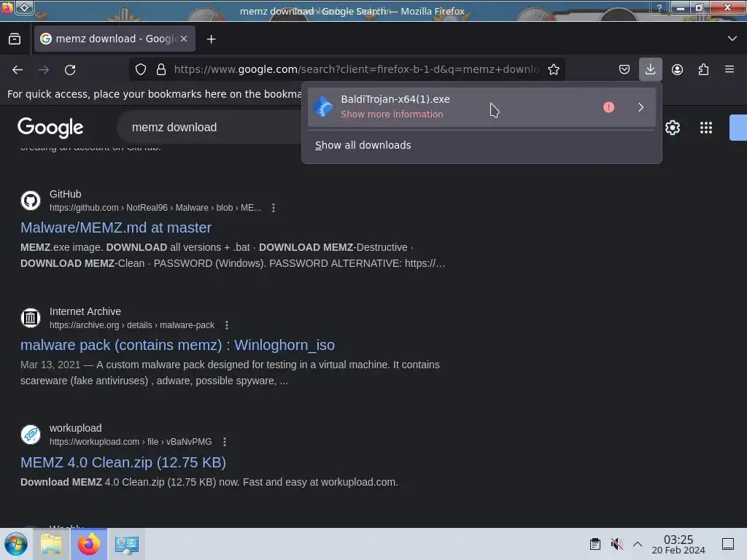Viewport: 747px width, 560px height.
Task: Open the clipboard tray icon
Action: [595, 544]
